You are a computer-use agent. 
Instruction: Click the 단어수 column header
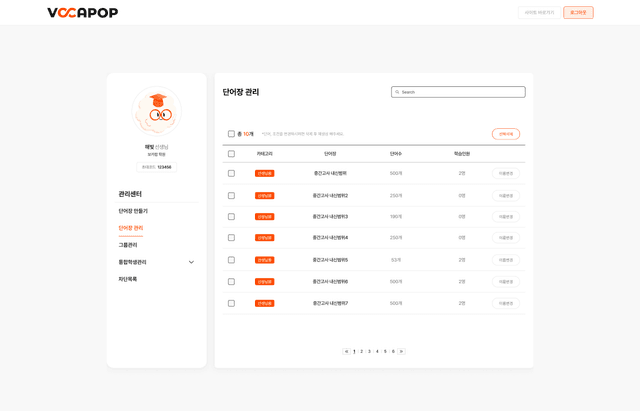(x=396, y=154)
